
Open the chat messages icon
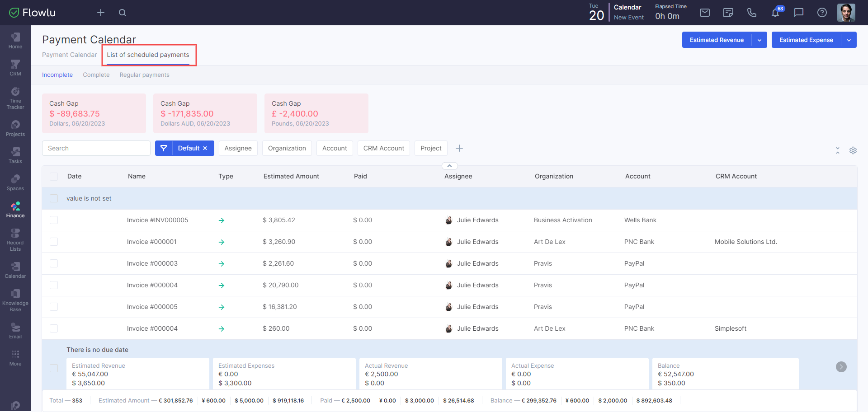(x=798, y=13)
